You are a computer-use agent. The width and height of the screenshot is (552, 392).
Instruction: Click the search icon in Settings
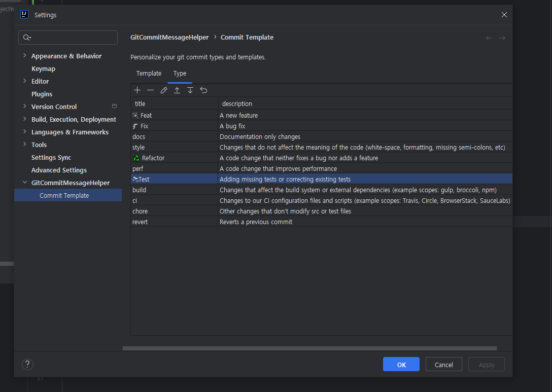pos(27,38)
